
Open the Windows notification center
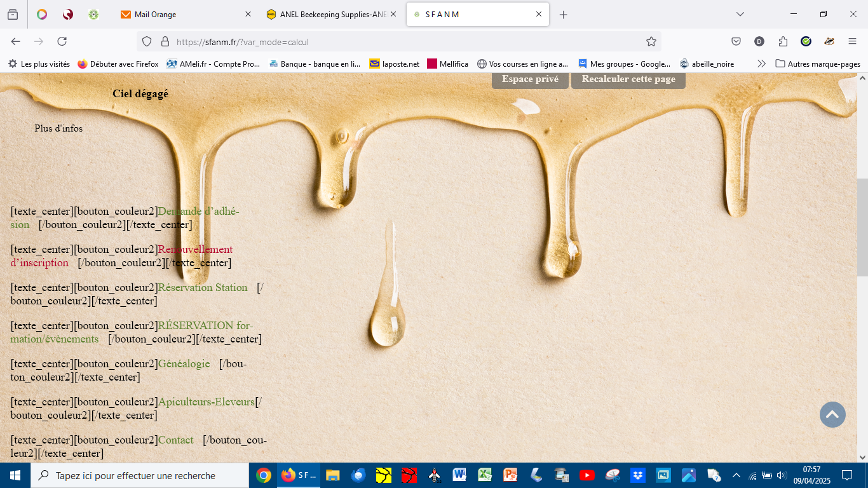click(846, 475)
